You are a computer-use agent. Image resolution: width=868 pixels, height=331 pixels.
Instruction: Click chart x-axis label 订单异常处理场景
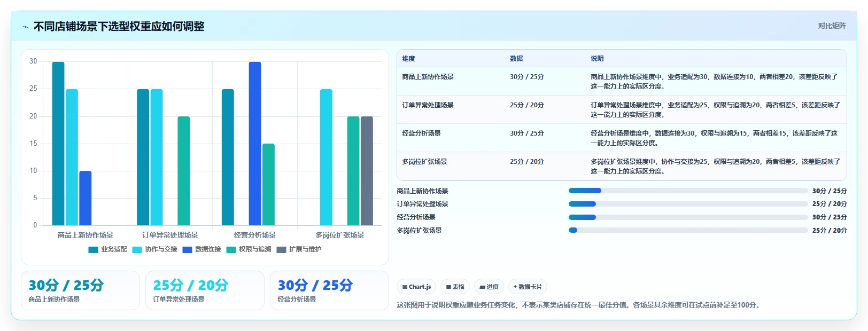[170, 235]
